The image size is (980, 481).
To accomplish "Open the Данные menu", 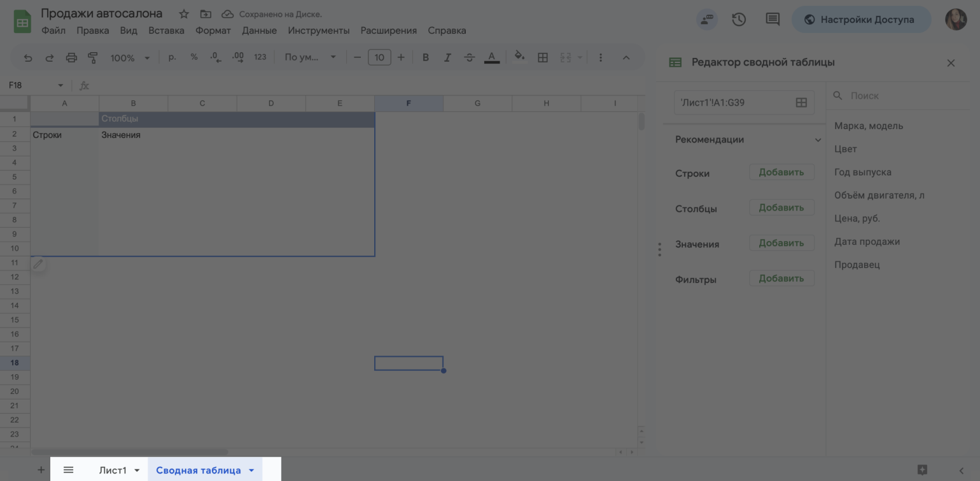I will (259, 31).
